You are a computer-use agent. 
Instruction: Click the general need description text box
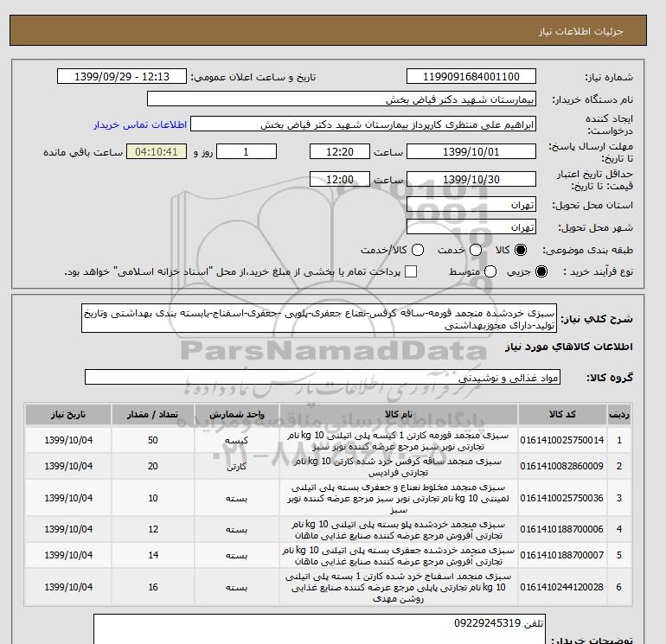coord(319,318)
